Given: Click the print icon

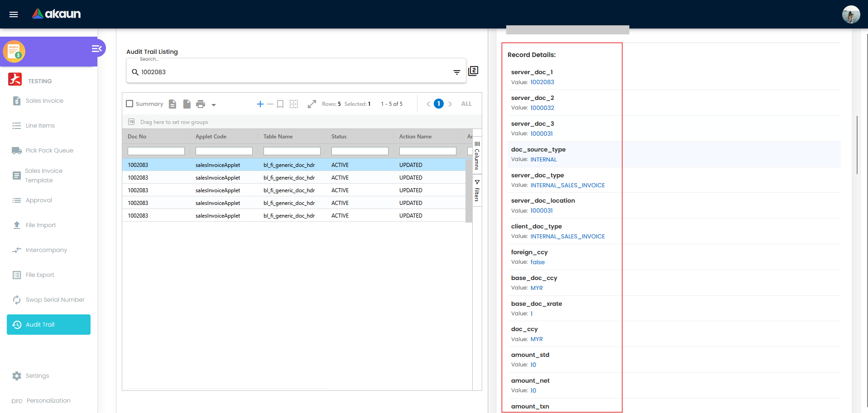Looking at the screenshot, I should pos(201,104).
